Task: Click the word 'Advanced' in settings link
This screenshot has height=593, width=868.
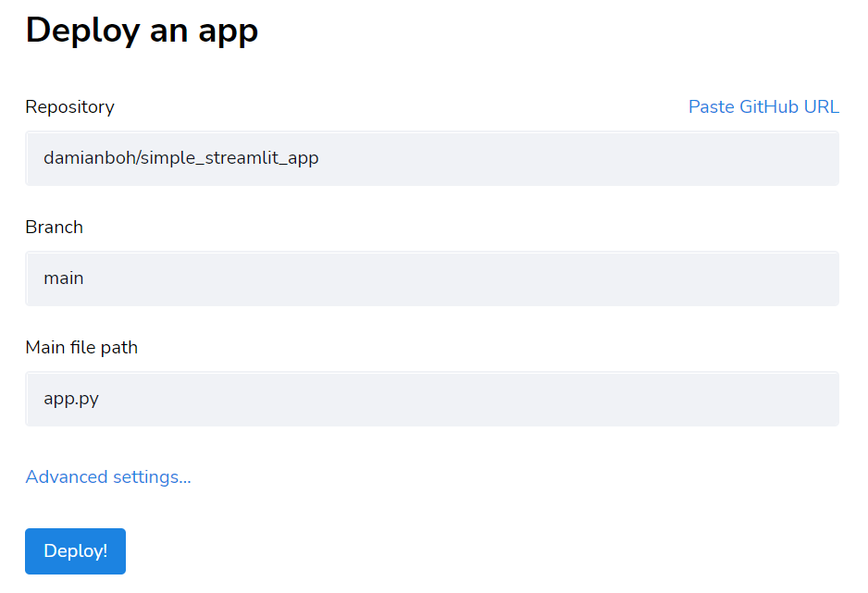Action: (x=67, y=477)
